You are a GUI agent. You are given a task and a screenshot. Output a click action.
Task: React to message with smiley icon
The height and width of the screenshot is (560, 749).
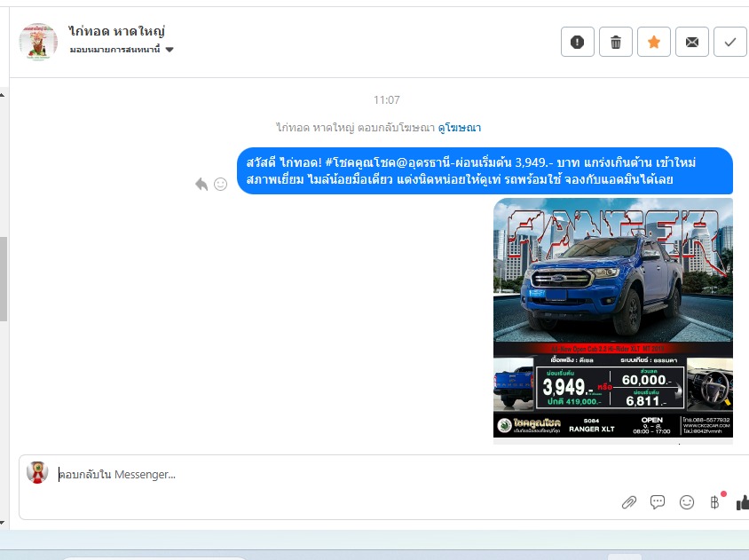click(220, 184)
